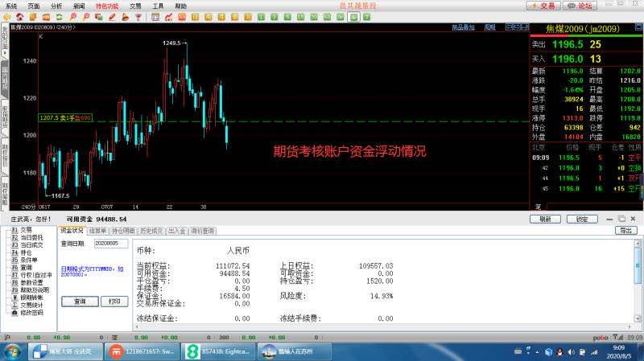The height and width of the screenshot is (361, 644).
Task: Open the Windows Start menu
Action: click(x=13, y=351)
